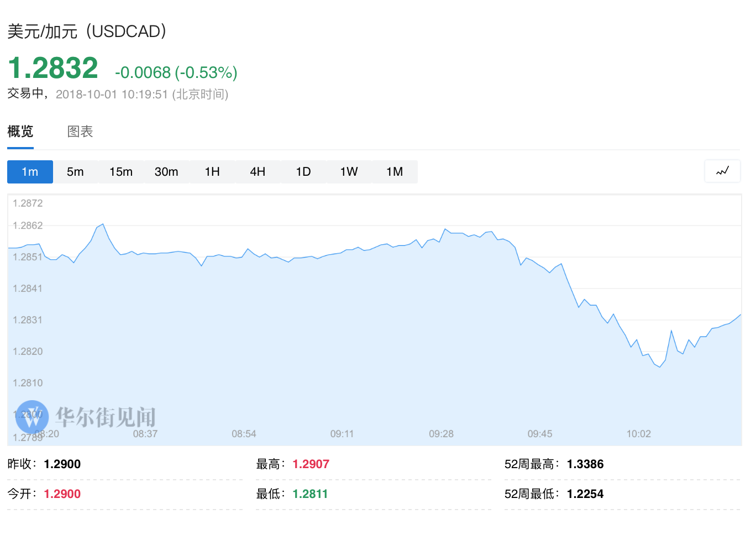Viewport: 756px width, 535px height.
Task: Click the 09:28 time axis label
Action: (x=441, y=434)
